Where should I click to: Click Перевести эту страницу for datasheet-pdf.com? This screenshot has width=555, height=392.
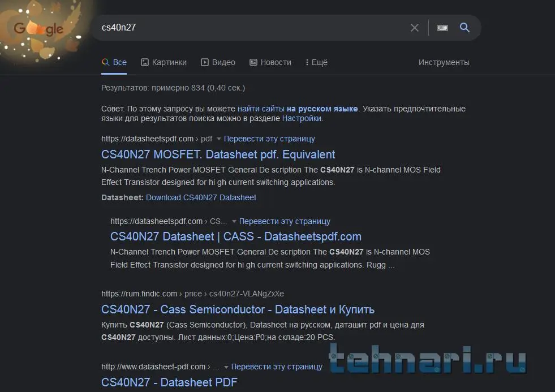click(277, 367)
